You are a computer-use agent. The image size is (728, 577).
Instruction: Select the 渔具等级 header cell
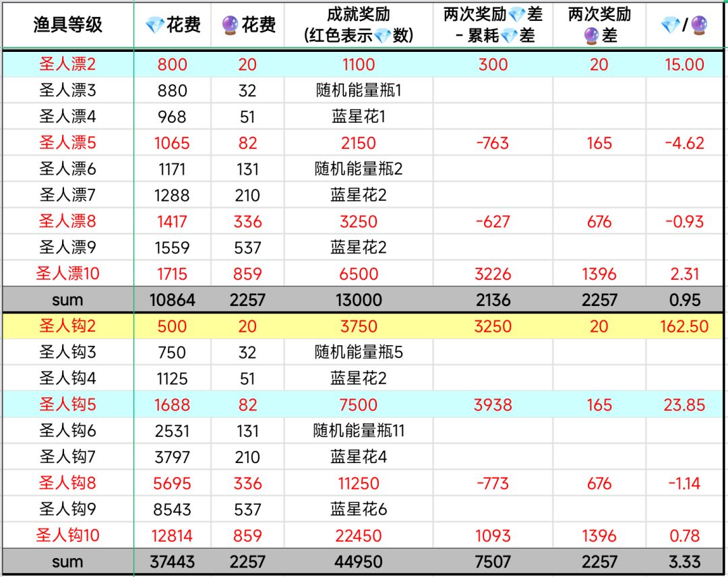coord(68,24)
